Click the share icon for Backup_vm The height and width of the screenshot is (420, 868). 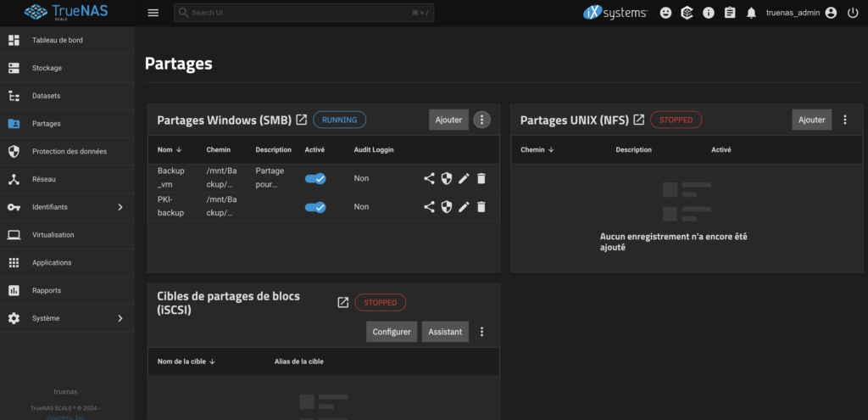pyautogui.click(x=429, y=179)
